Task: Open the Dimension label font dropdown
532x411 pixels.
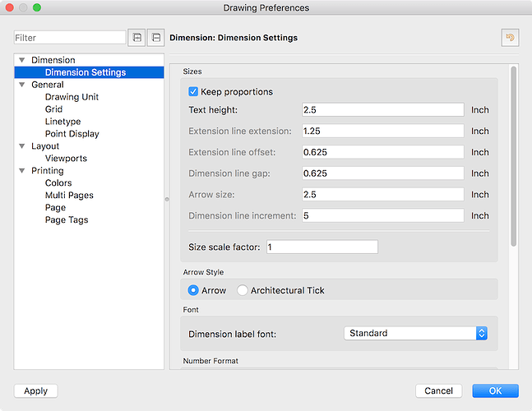Action: [415, 333]
